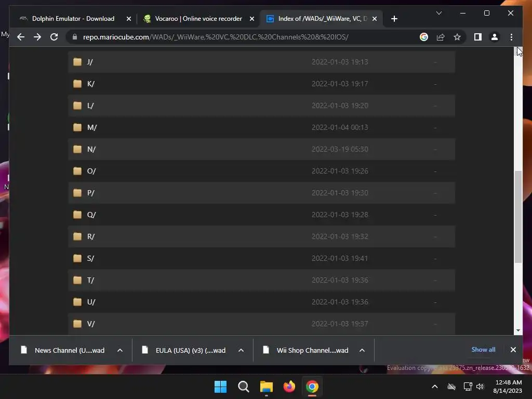This screenshot has height=399, width=532.
Task: Click the site lock icon in address bar
Action: point(75,37)
